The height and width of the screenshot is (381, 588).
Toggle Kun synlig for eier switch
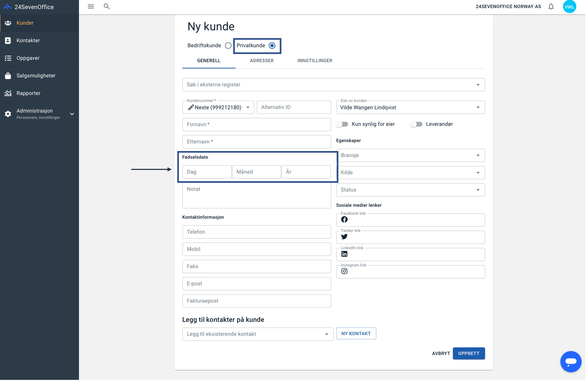[x=342, y=124]
